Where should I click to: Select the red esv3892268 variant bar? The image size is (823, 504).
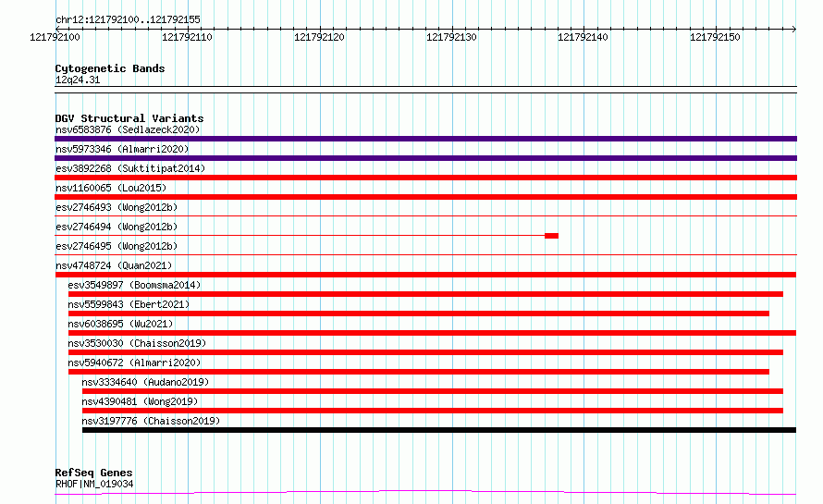pyautogui.click(x=425, y=178)
